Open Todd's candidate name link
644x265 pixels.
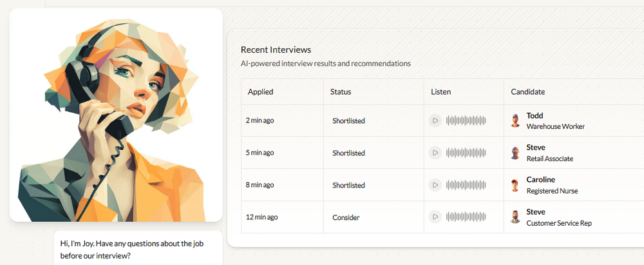(x=535, y=116)
